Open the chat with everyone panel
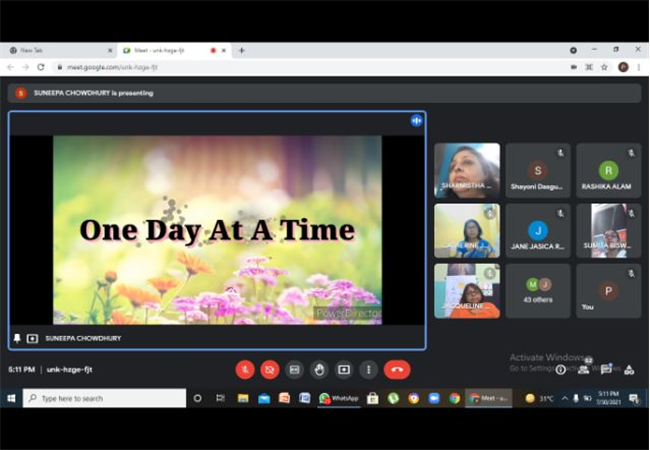The width and height of the screenshot is (650, 450). pos(606,368)
